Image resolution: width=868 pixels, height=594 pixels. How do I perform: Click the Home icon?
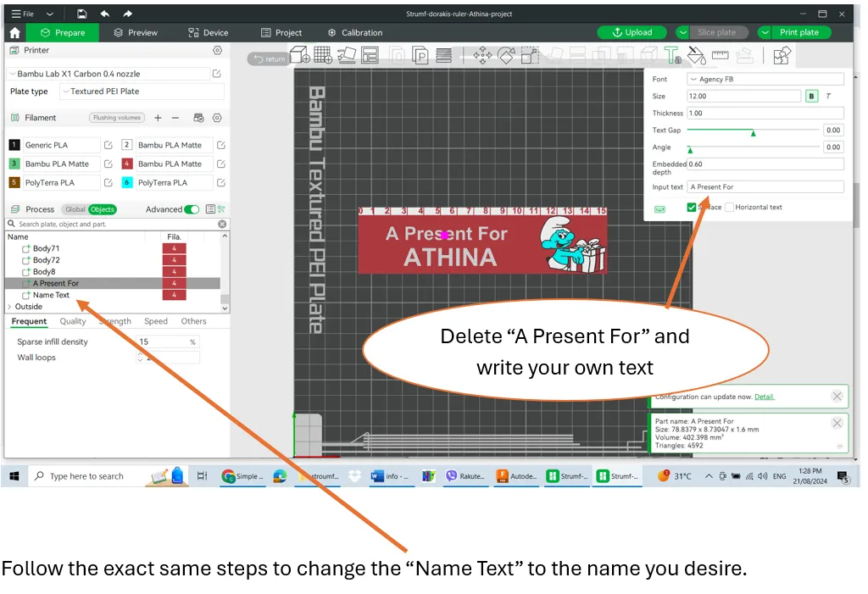tap(15, 33)
